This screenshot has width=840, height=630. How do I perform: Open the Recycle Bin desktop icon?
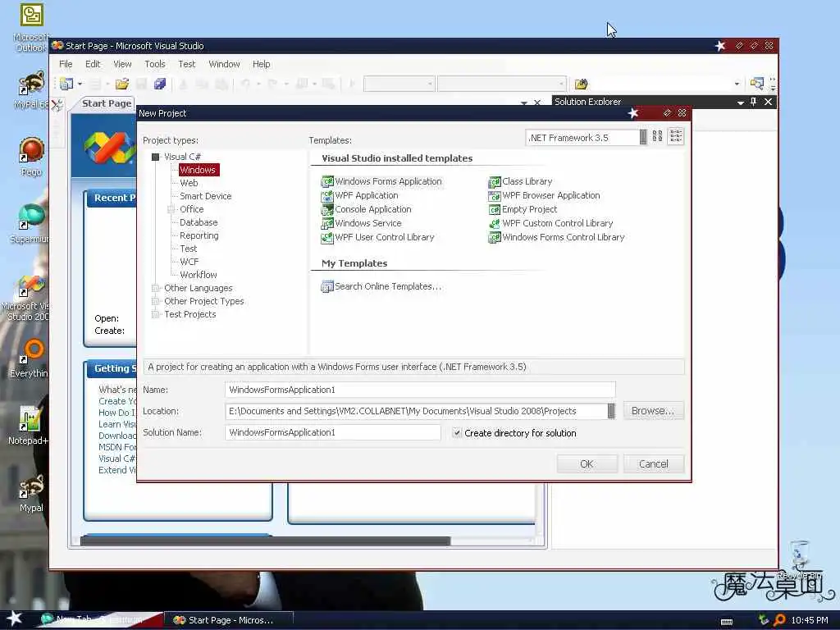click(x=800, y=559)
